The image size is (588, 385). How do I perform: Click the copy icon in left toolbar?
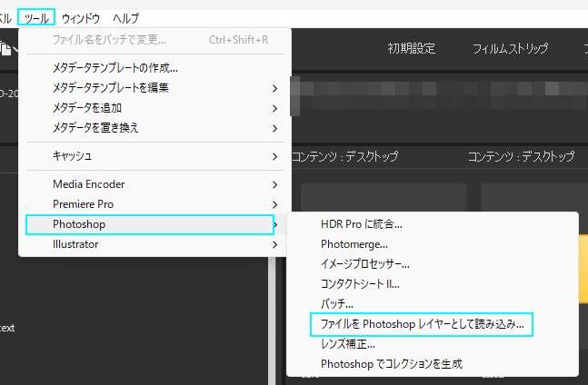click(5, 49)
